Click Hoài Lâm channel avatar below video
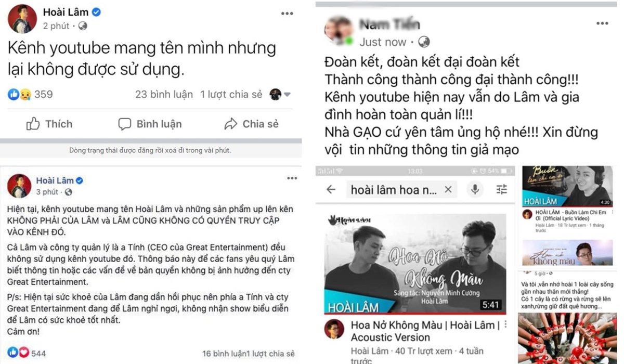The height and width of the screenshot is (364, 624). (x=334, y=330)
